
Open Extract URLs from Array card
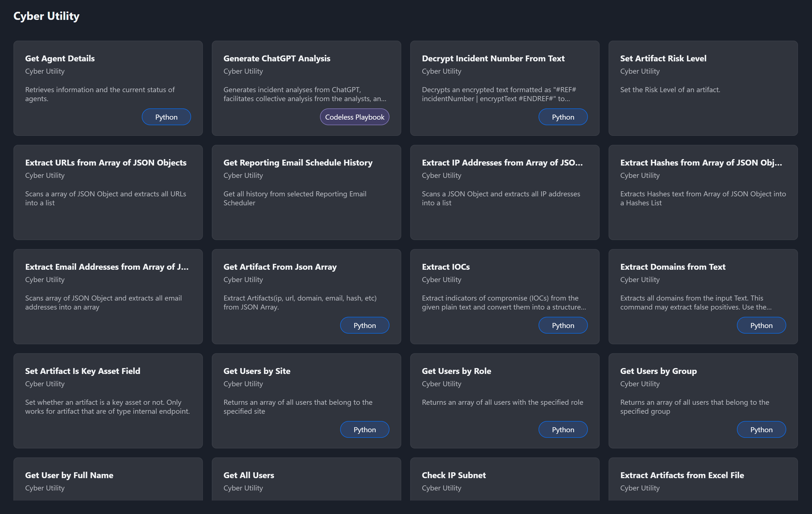(x=106, y=162)
